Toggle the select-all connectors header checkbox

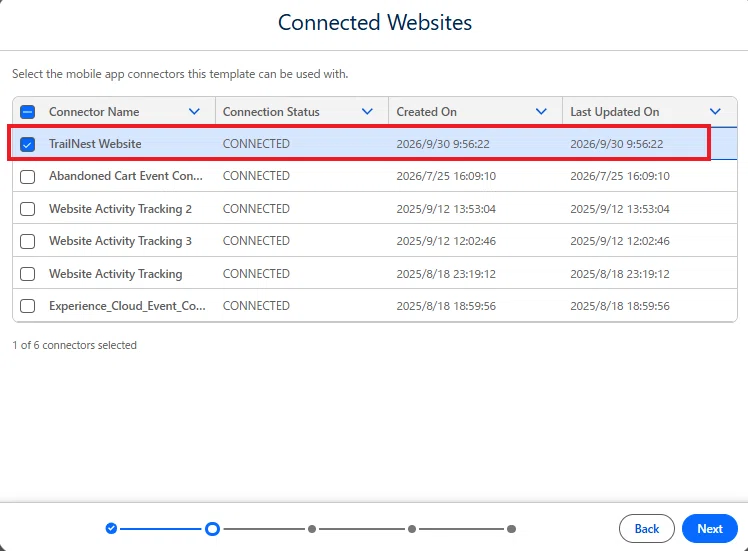(28, 112)
